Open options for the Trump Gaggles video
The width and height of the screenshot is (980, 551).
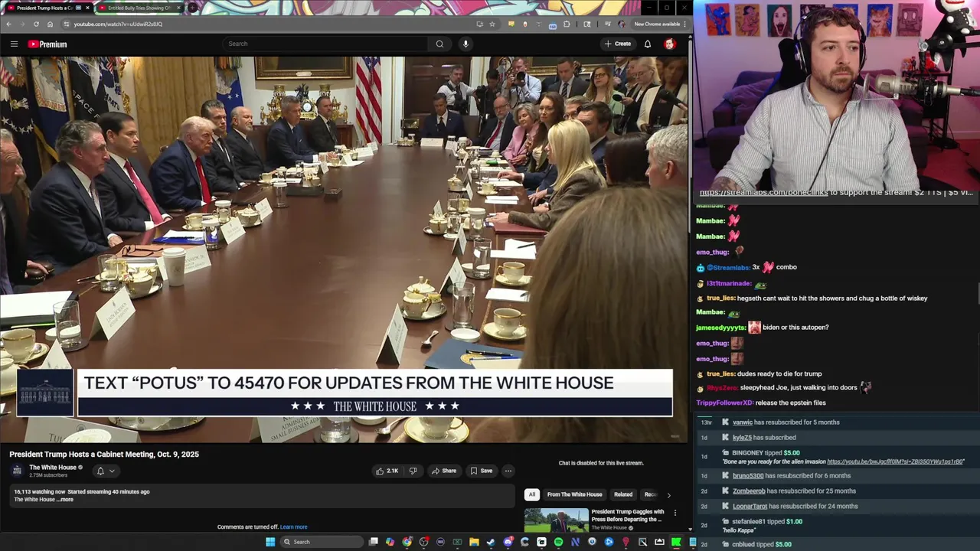coord(675,513)
